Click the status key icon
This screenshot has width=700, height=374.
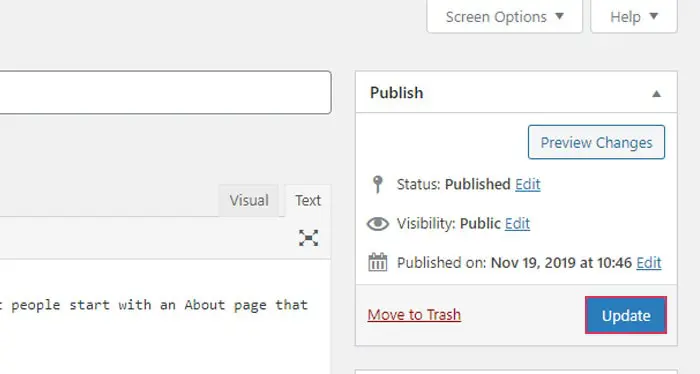pyautogui.click(x=378, y=184)
